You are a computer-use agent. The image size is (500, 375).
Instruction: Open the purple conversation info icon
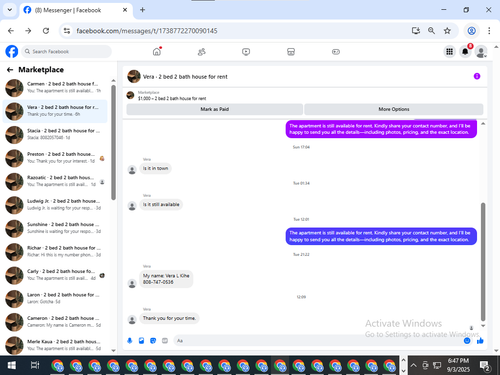tap(477, 76)
